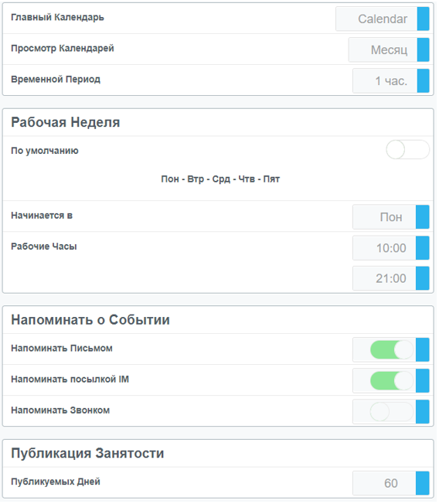The image size is (439, 504).
Task: Click the blue handle beside Пон
Action: coord(422,217)
